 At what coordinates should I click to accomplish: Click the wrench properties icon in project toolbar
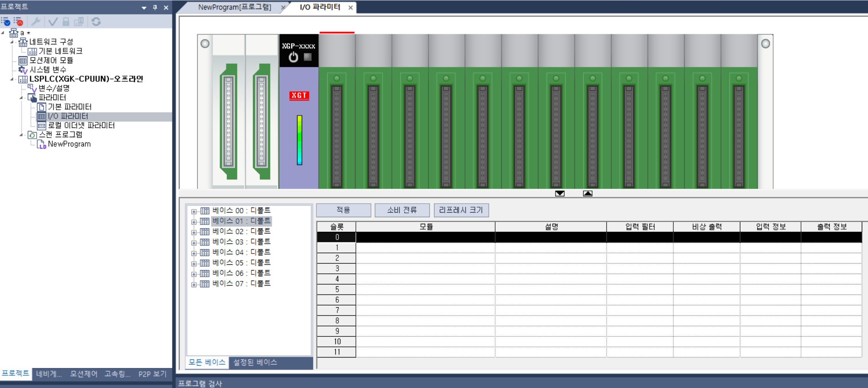point(36,22)
